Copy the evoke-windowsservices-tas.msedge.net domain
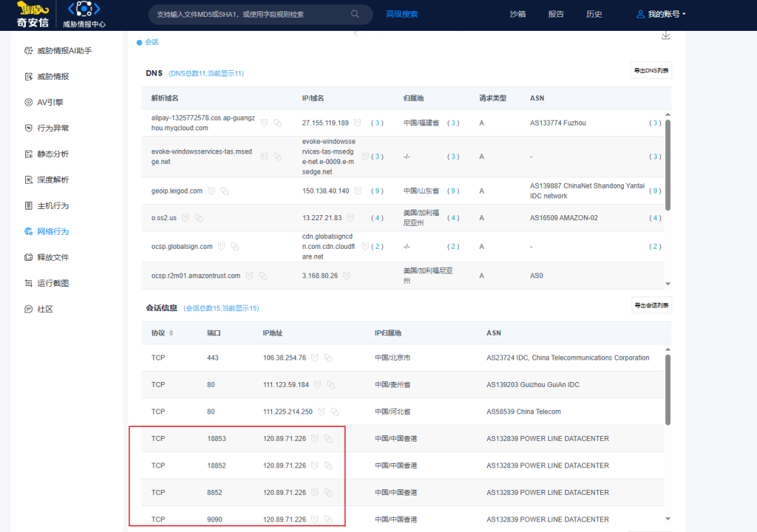757x532 pixels. point(278,156)
